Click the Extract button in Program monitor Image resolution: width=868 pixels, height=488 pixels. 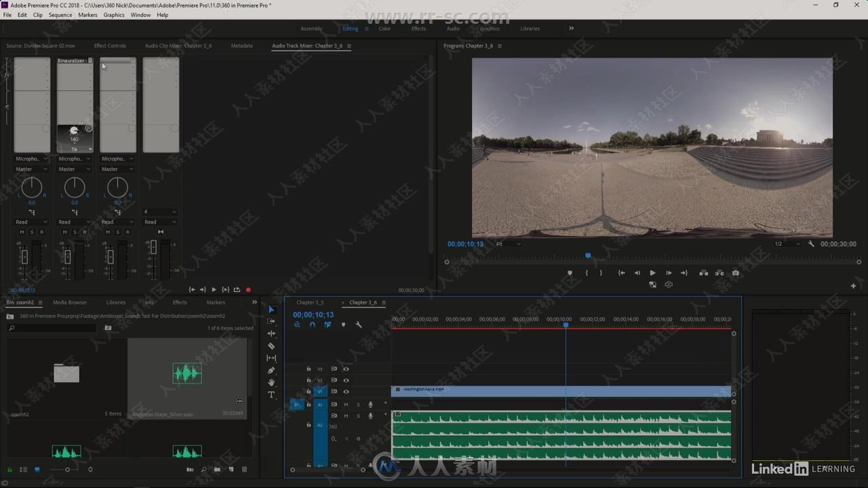(719, 273)
